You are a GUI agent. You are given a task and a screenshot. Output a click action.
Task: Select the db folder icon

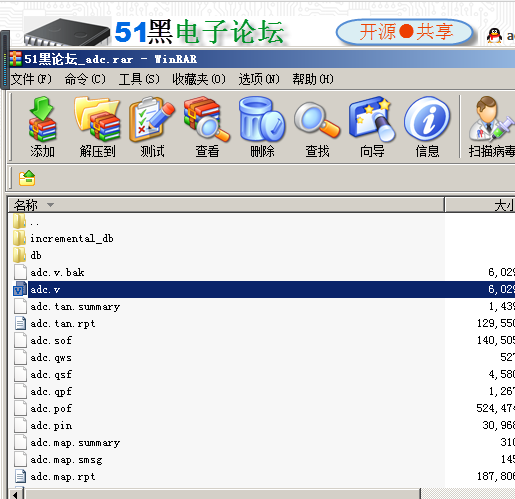pos(20,255)
